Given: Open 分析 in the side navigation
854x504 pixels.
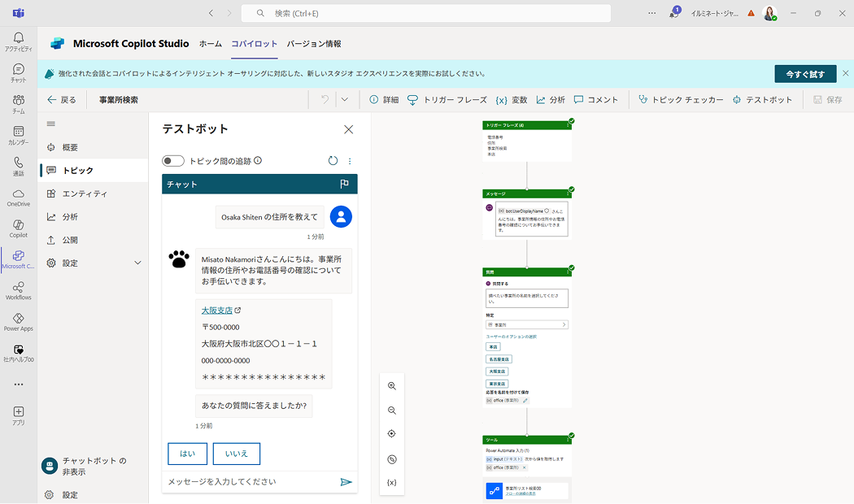Looking at the screenshot, I should [x=94, y=216].
